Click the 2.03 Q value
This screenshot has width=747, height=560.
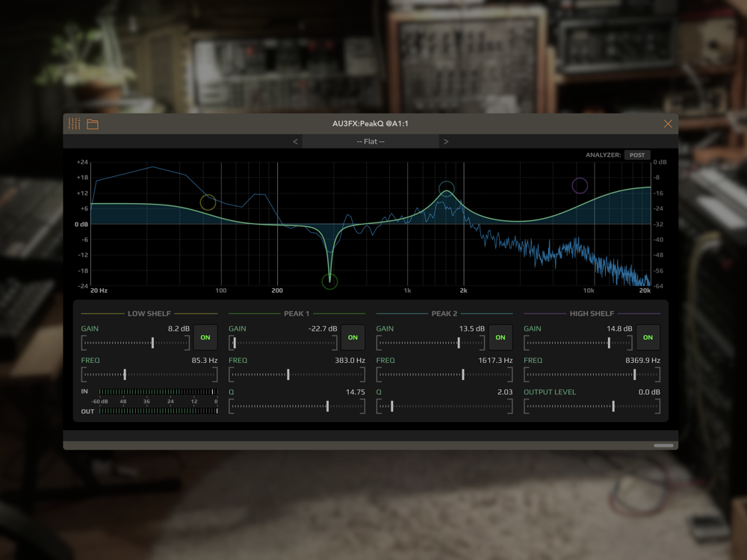(x=505, y=392)
